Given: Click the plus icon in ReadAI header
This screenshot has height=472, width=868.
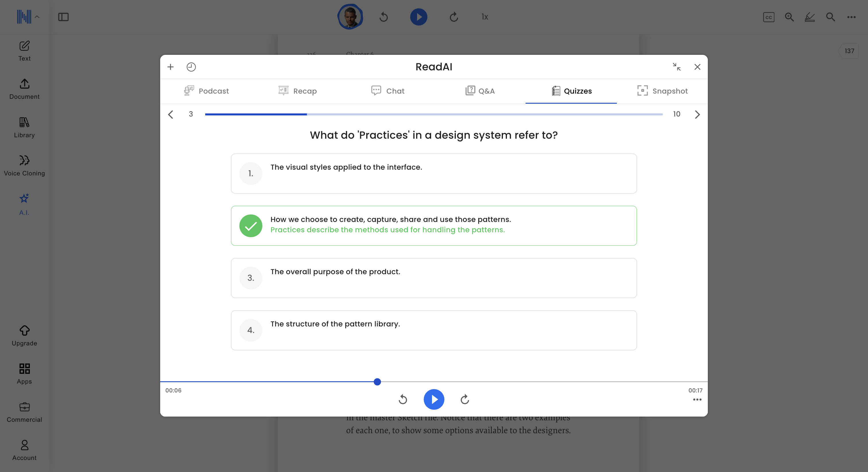Looking at the screenshot, I should coord(170,67).
